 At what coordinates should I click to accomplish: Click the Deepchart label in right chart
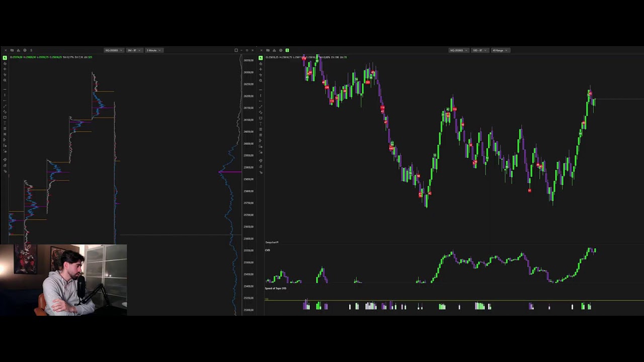[272, 242]
